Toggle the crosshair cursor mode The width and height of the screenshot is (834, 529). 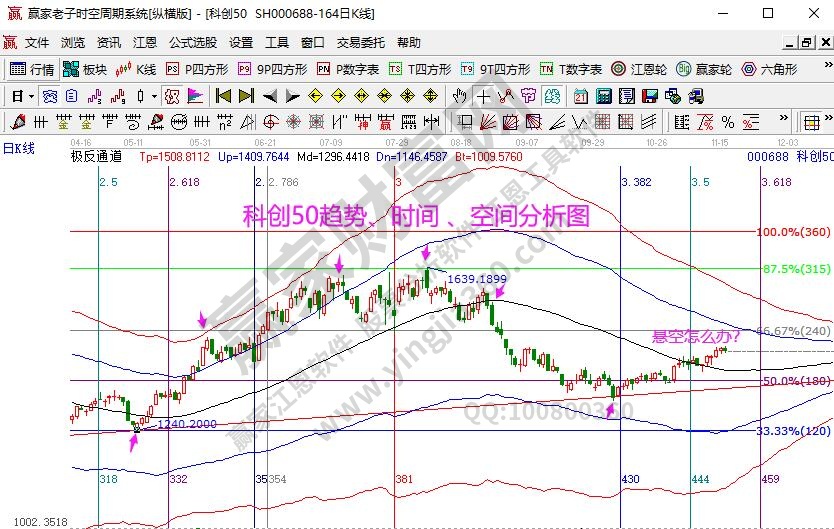pos(483,96)
